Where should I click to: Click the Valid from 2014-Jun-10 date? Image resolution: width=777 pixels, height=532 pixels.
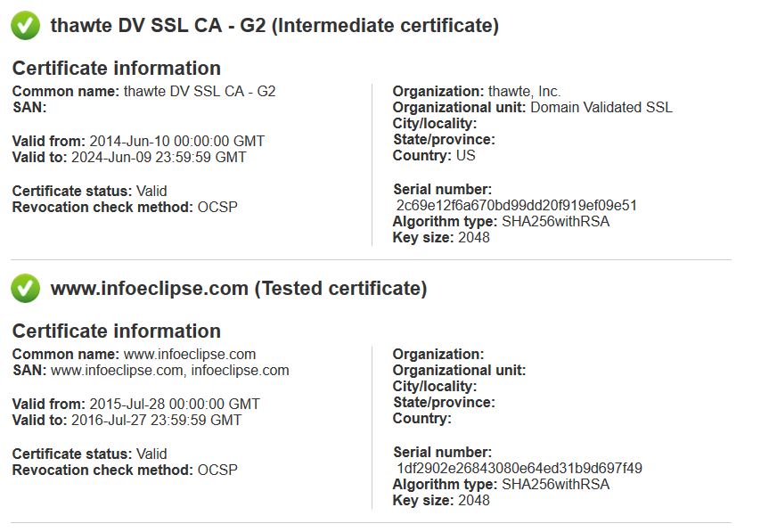click(x=177, y=141)
